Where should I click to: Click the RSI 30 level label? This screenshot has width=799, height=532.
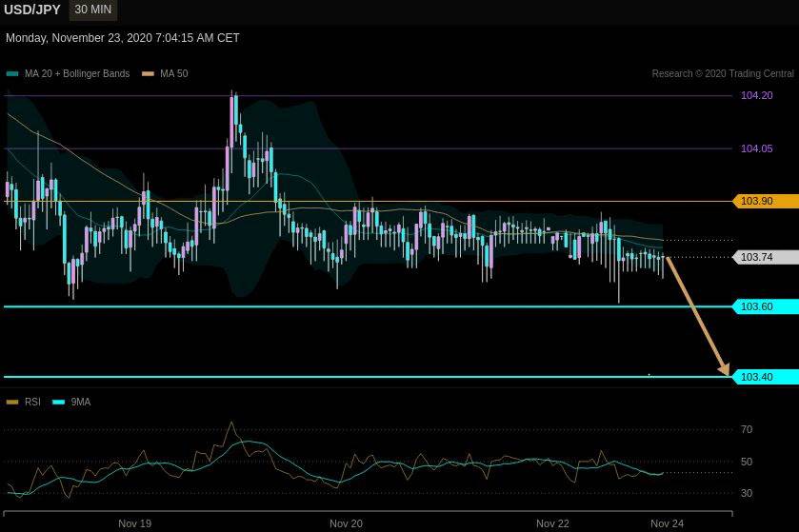[x=747, y=493]
